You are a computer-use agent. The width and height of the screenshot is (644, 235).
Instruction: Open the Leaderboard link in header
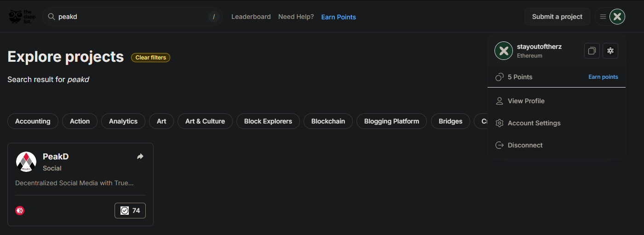tap(251, 17)
